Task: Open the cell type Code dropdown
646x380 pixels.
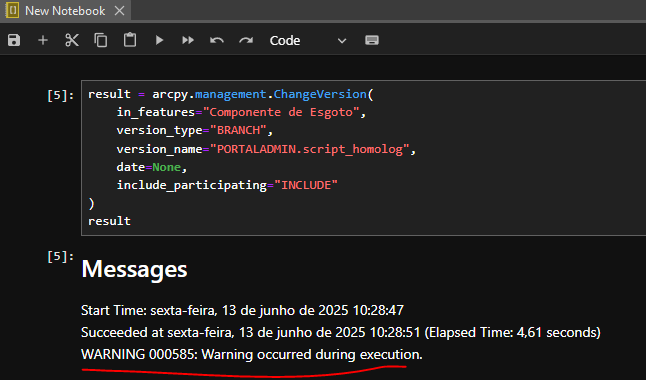Action: 307,40
